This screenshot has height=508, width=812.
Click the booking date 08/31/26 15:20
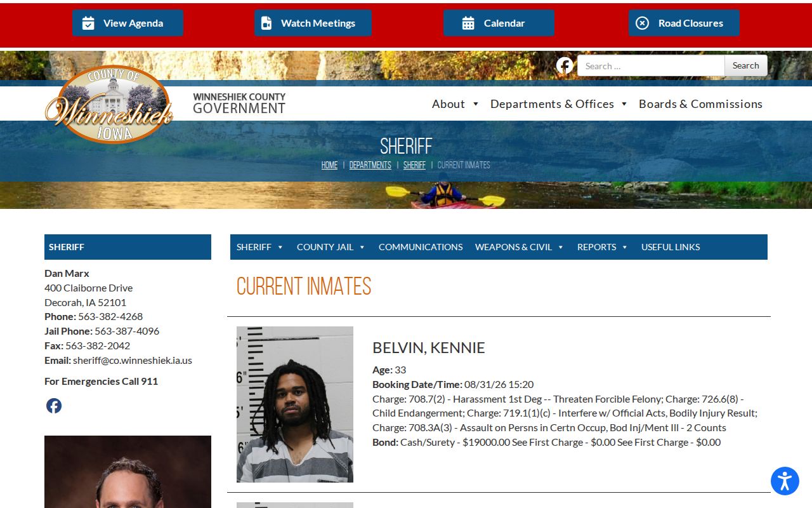(x=499, y=384)
